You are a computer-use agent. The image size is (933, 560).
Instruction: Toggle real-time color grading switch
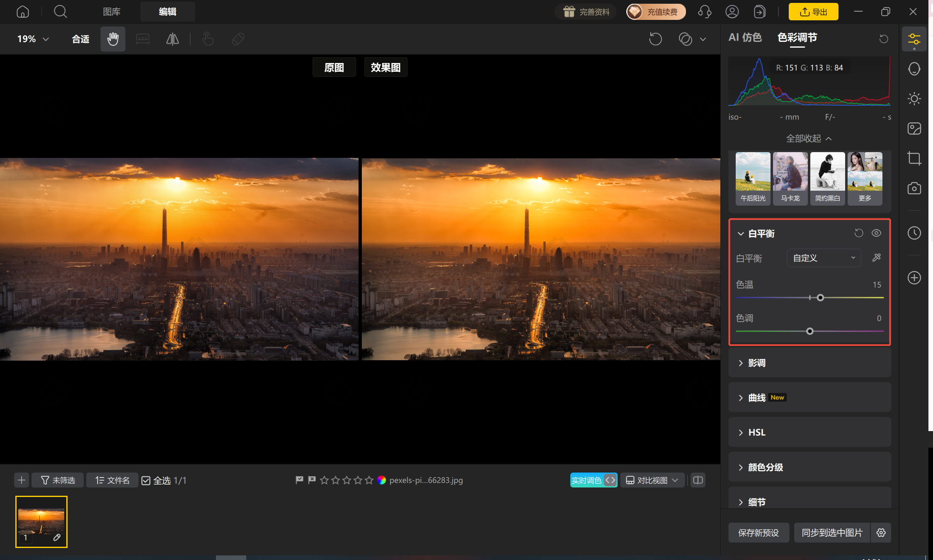tap(594, 480)
